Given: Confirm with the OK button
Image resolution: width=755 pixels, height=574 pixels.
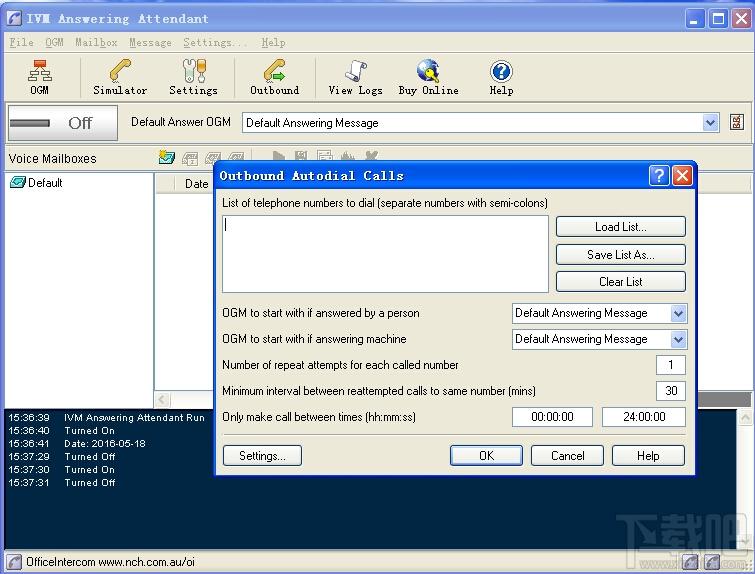Looking at the screenshot, I should pyautogui.click(x=486, y=456).
